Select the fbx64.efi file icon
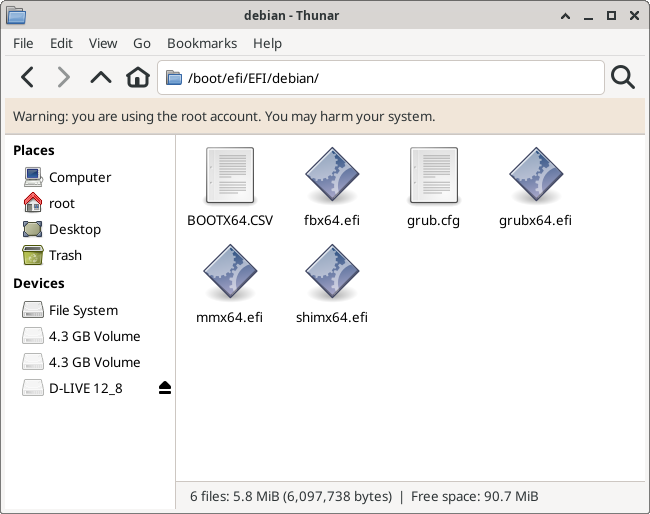This screenshot has width=650, height=514. (332, 175)
